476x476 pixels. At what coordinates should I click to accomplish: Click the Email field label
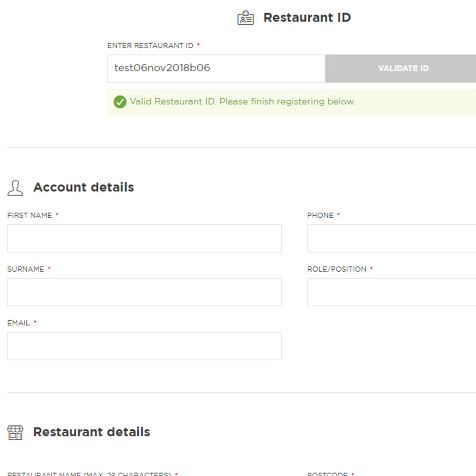pyautogui.click(x=18, y=323)
